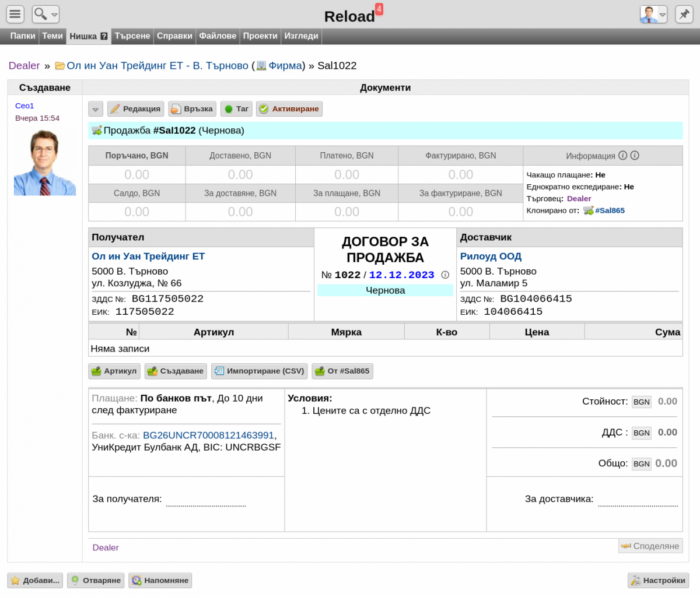Click the Таг button
Viewport: 700px width, 597px height.
click(x=236, y=109)
